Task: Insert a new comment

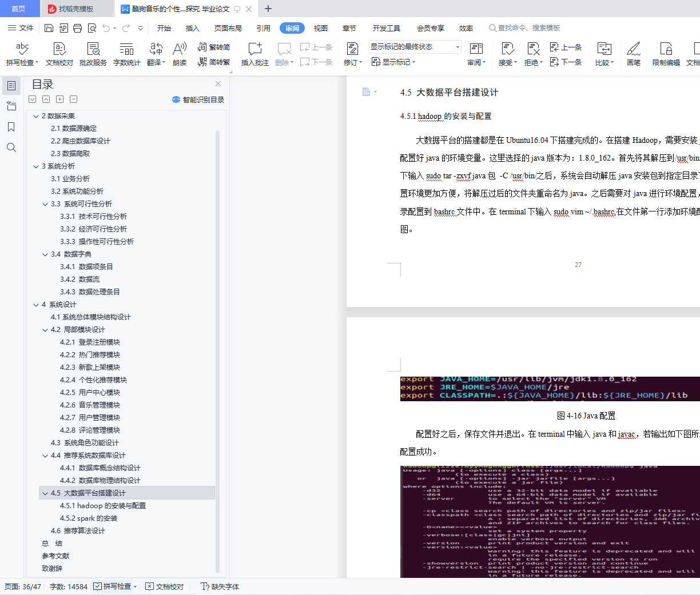Action: (x=254, y=54)
